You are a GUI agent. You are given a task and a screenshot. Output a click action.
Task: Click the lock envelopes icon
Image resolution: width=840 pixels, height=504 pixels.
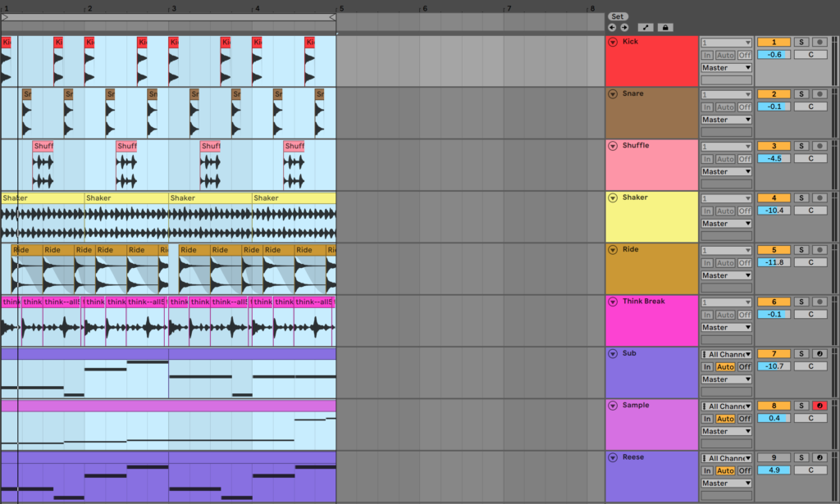pos(664,27)
